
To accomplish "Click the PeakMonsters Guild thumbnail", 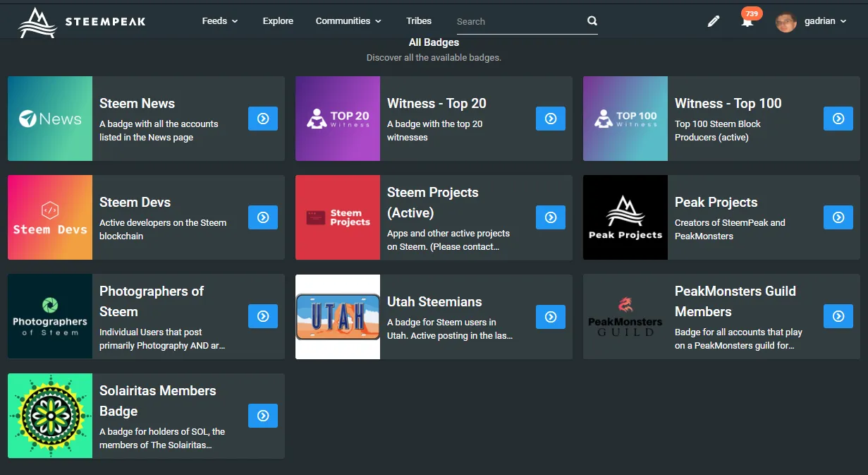I will click(625, 316).
